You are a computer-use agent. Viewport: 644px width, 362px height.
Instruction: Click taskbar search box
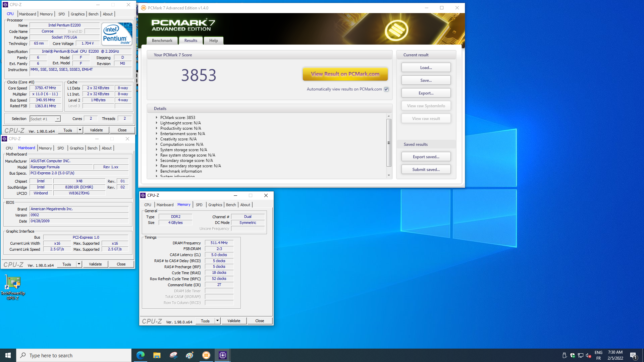click(x=74, y=355)
